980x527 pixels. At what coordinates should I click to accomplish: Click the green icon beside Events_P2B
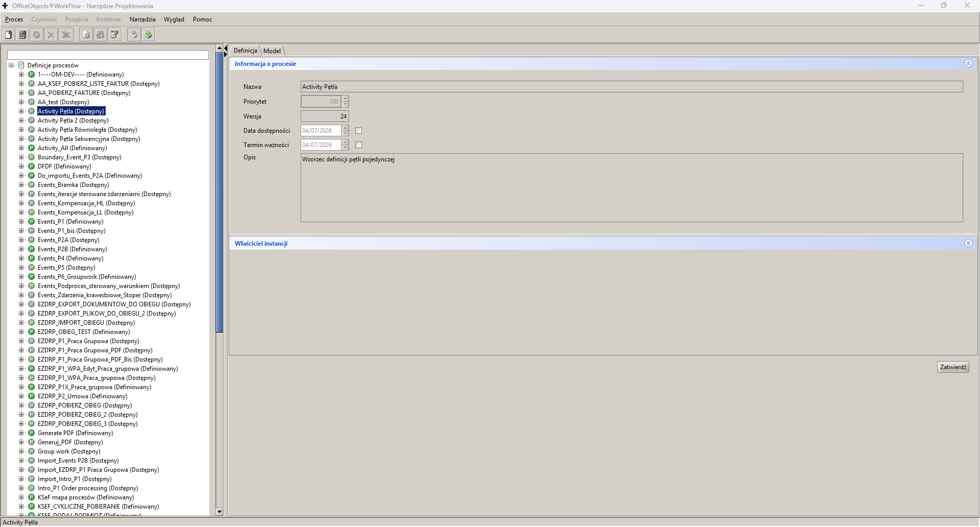coord(31,249)
